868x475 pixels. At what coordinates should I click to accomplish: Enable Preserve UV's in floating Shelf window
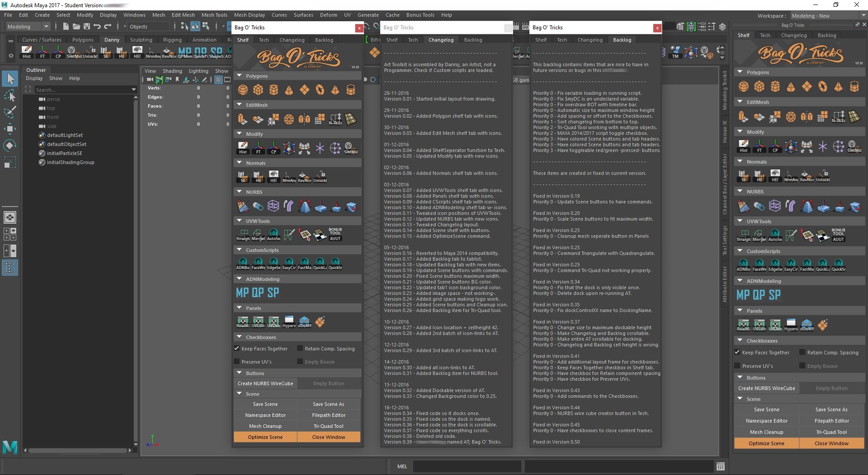click(236, 362)
